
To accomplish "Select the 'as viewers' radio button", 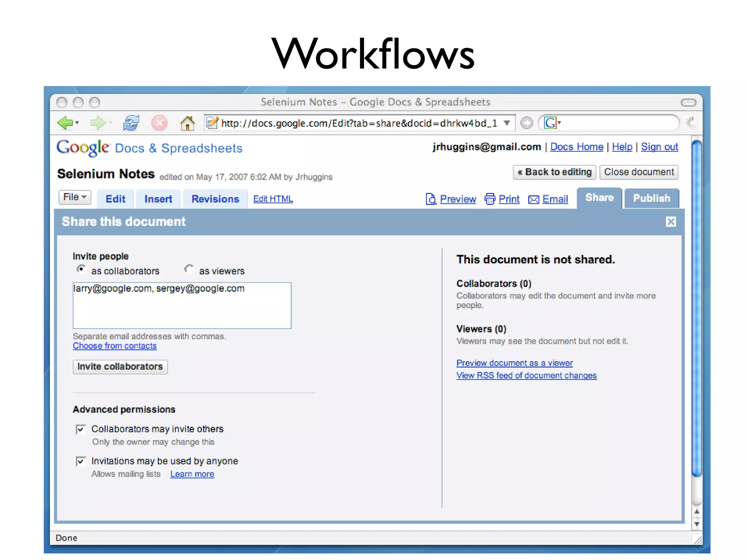I will point(189,269).
